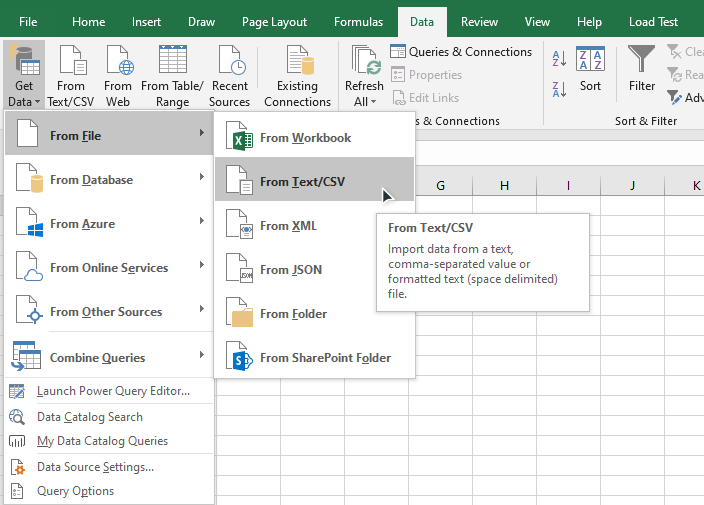Switch to the Insert tab

pyautogui.click(x=146, y=22)
